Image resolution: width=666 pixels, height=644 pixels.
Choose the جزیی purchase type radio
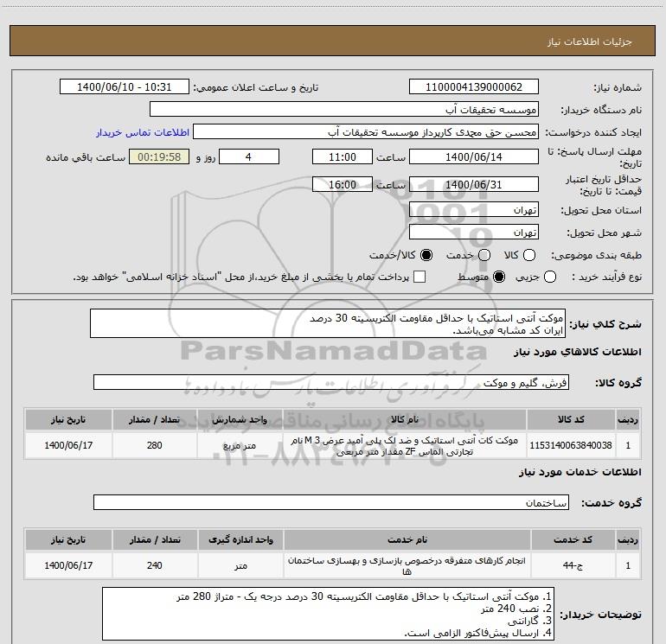coord(550,277)
